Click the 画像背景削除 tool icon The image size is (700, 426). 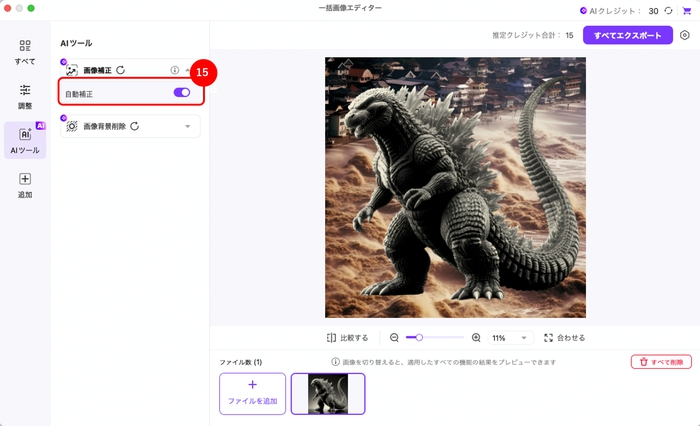[72, 126]
